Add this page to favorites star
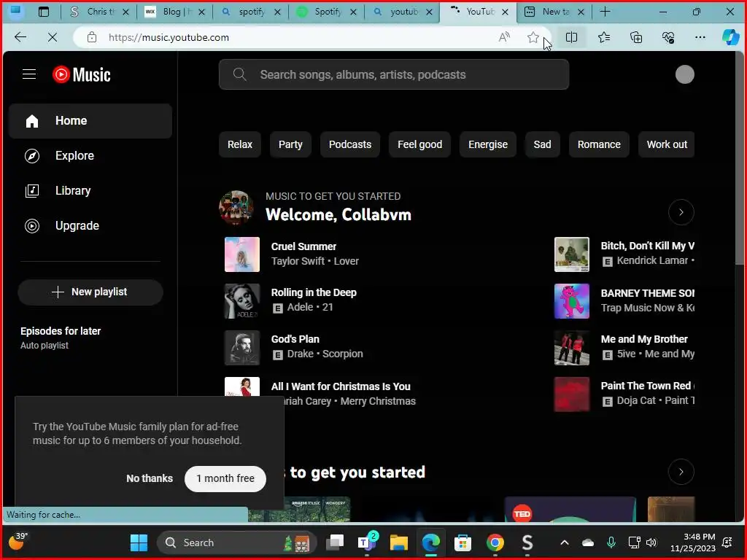The height and width of the screenshot is (560, 747). coord(533,37)
